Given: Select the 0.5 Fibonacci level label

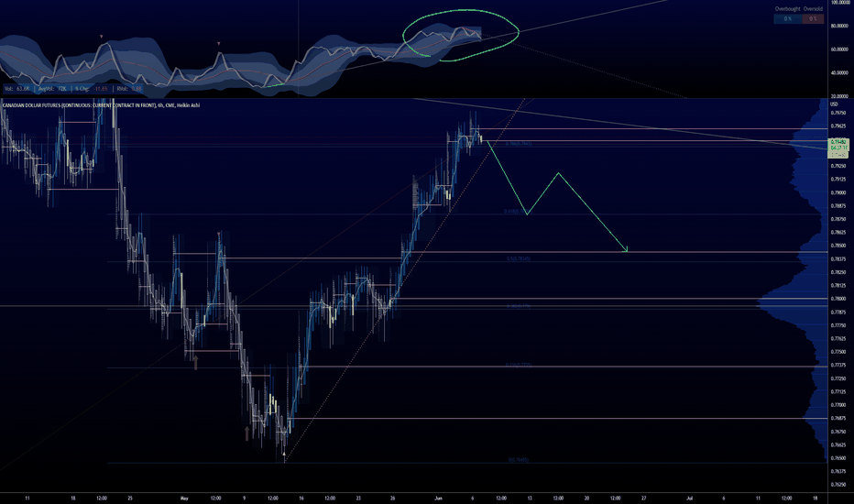Looking at the screenshot, I should click(518, 258).
